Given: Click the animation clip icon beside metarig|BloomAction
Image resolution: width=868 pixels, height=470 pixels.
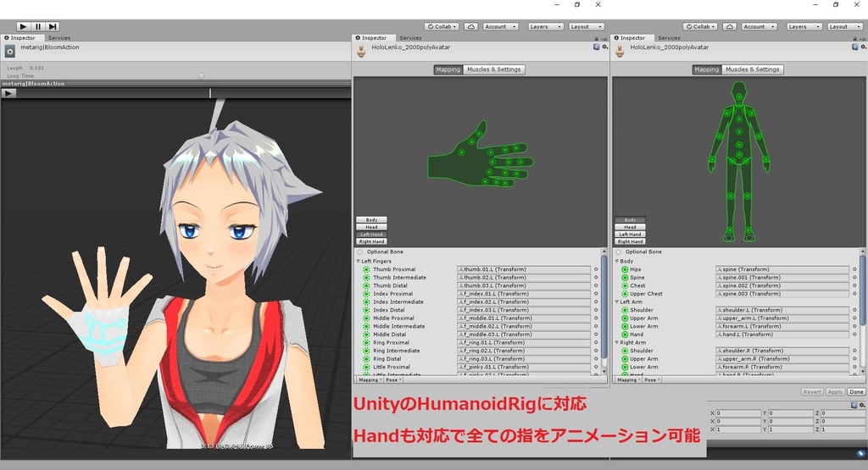Looking at the screenshot, I should [x=10, y=52].
